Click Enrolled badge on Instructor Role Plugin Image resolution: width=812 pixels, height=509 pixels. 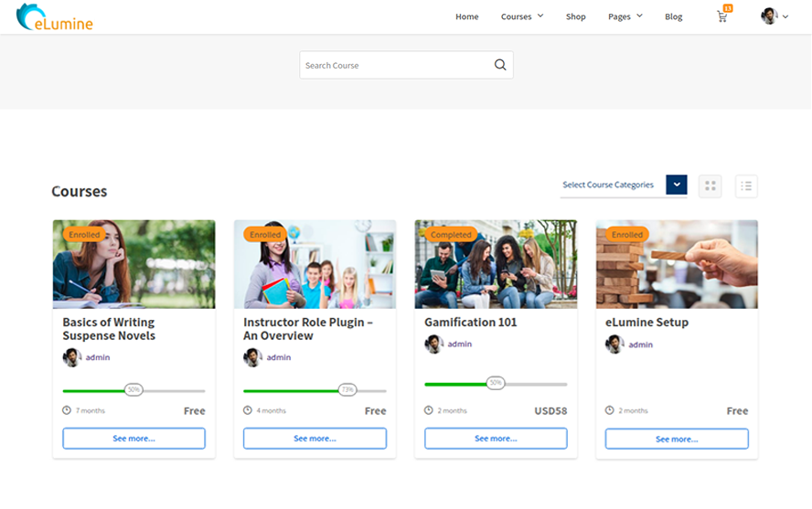[265, 234]
